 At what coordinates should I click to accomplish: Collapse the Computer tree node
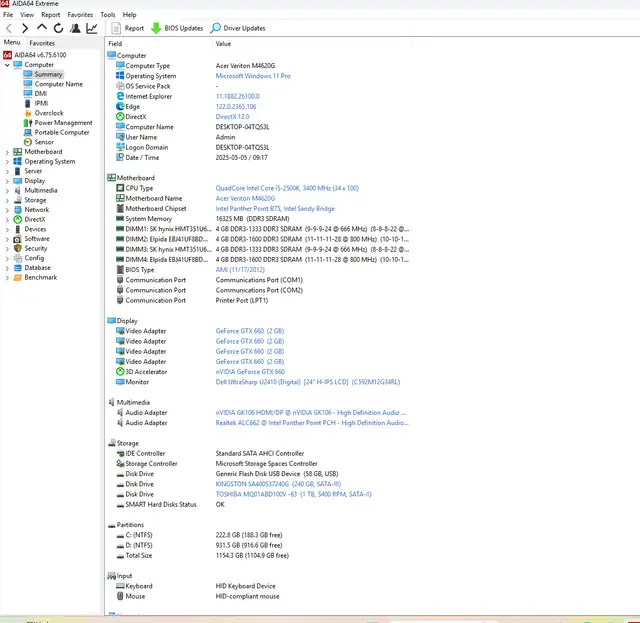click(x=7, y=65)
